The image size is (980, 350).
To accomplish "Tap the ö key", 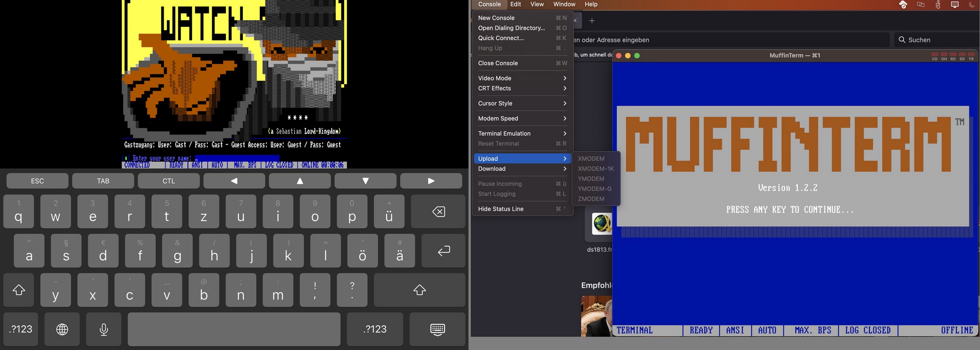I will click(362, 251).
